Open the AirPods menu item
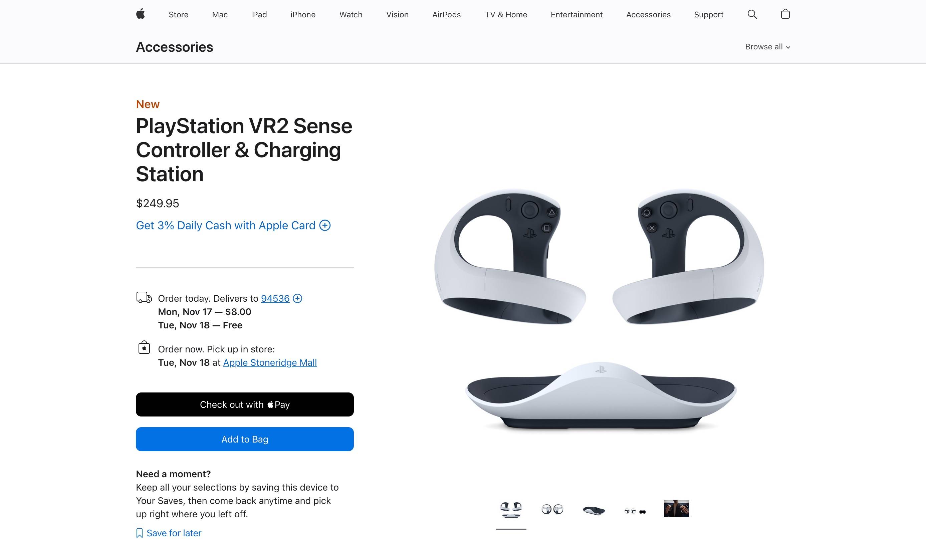This screenshot has width=926, height=560. (446, 15)
